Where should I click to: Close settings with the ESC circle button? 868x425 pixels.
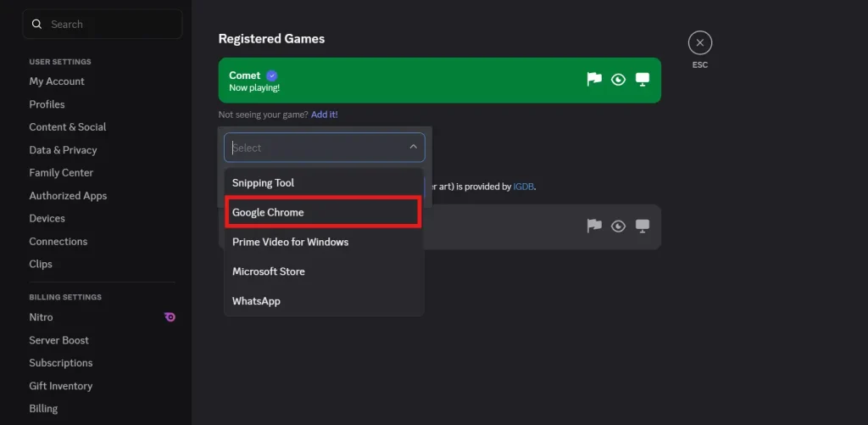coord(699,42)
